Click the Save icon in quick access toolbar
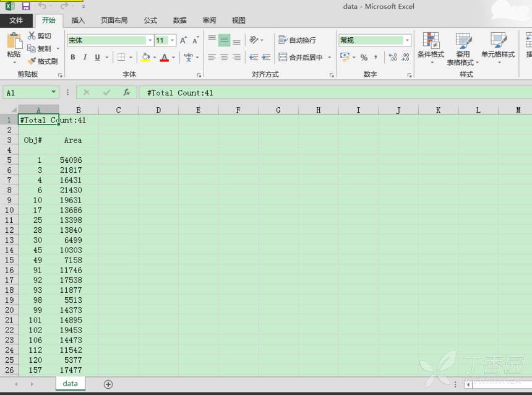Image resolution: width=532 pixels, height=395 pixels. [x=26, y=6]
